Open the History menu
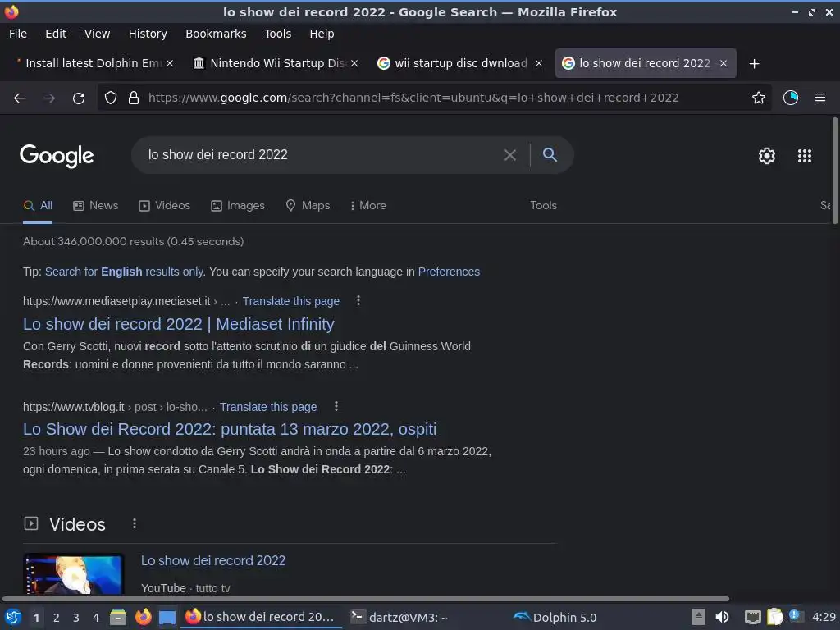 pos(148,34)
